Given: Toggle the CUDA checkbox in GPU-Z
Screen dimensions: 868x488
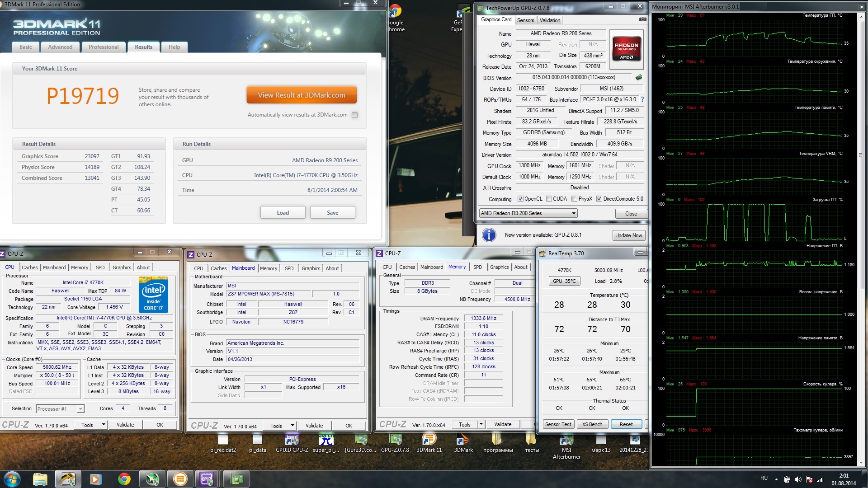Looking at the screenshot, I should pyautogui.click(x=549, y=199).
